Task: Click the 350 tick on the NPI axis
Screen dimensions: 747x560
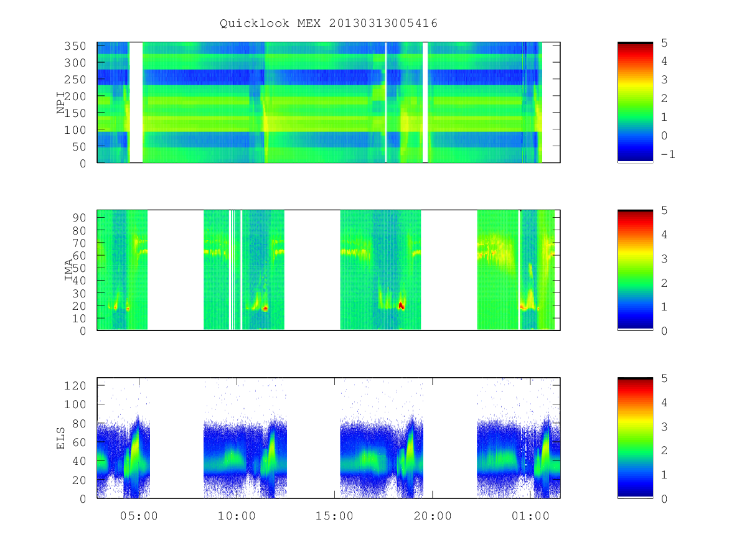Action: (75, 46)
